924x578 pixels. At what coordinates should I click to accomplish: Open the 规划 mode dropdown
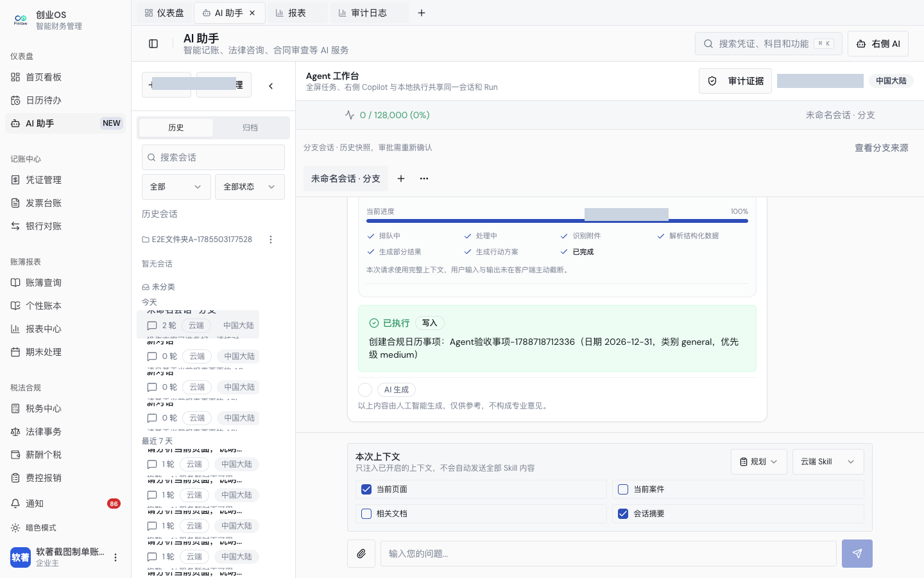click(759, 462)
